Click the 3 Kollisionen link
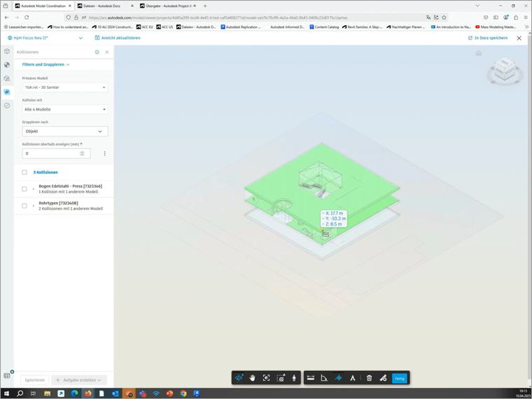The image size is (532, 399). [x=45, y=172]
